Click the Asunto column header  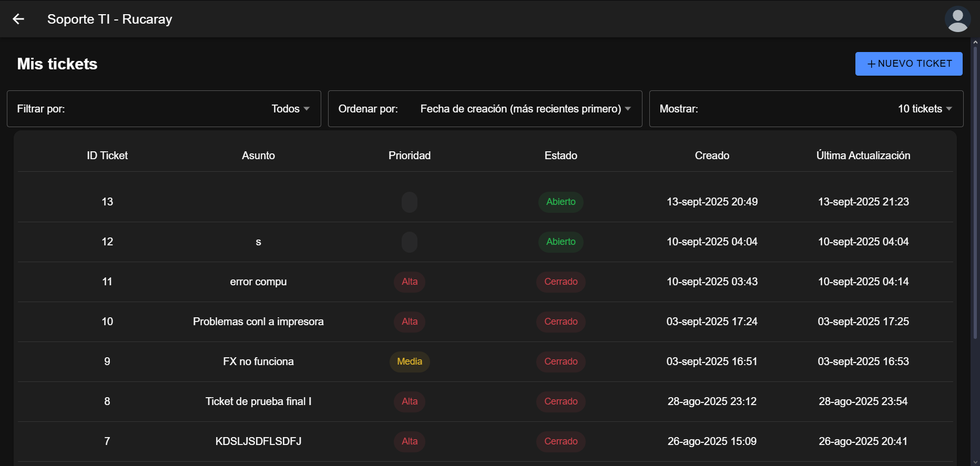point(258,156)
